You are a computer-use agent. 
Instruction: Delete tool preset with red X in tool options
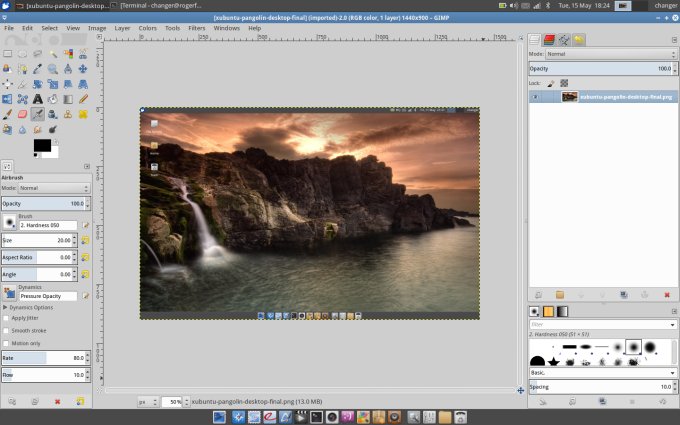pyautogui.click(x=57, y=402)
